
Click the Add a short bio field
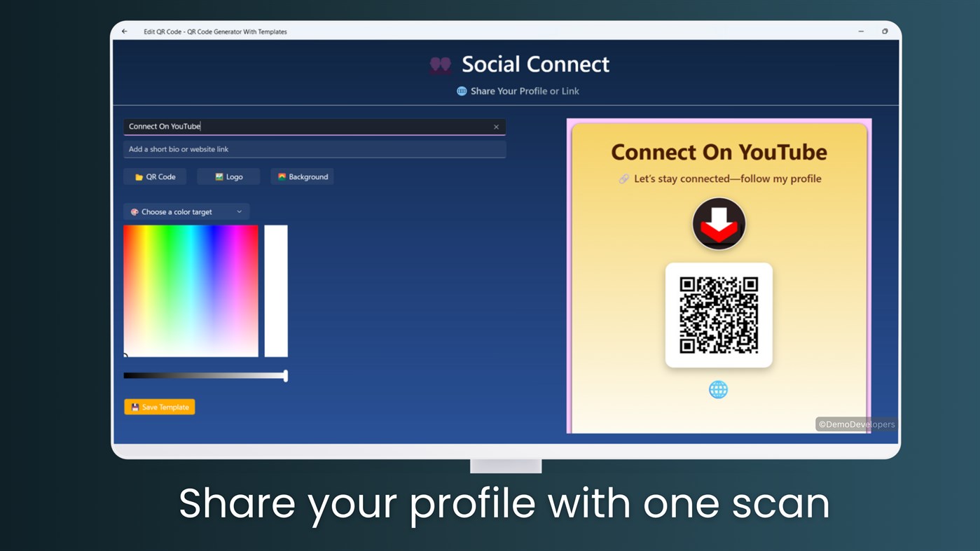coord(315,149)
